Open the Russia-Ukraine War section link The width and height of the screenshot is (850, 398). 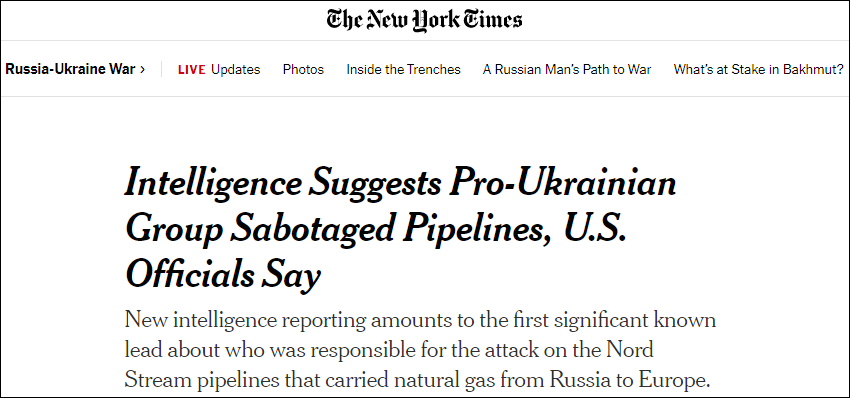(x=70, y=69)
